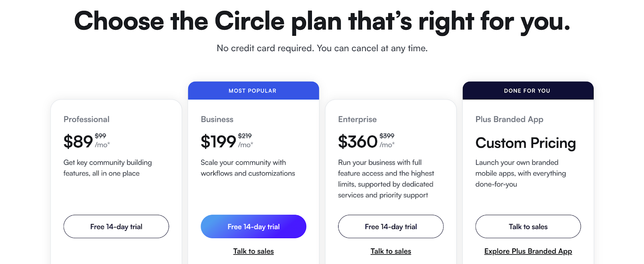Click the $199 Business price

click(218, 142)
